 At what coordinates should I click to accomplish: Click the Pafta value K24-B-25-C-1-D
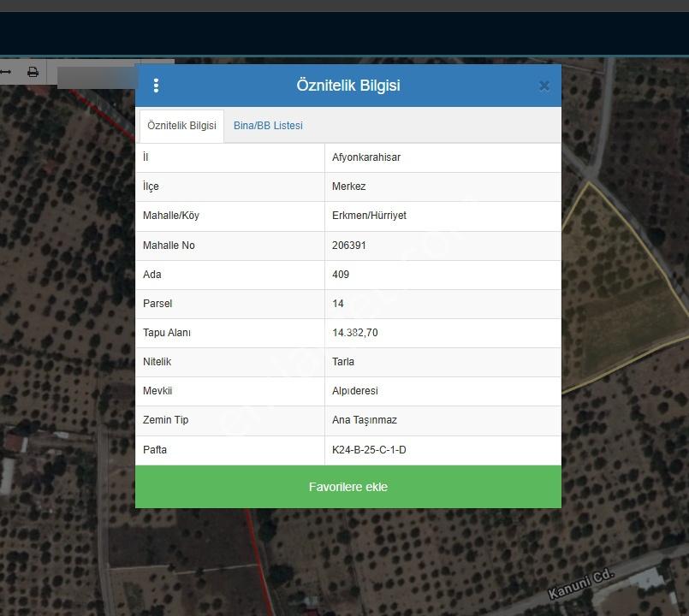[x=369, y=449]
